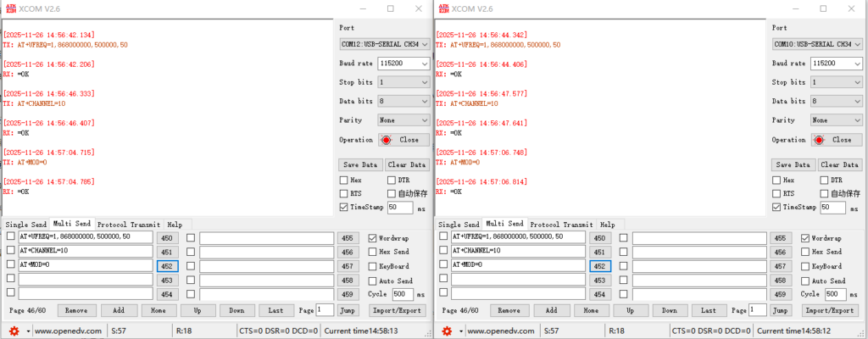Tick the Auto Send checkbox in the COM12 window
The image size is (868, 339).
(x=373, y=281)
